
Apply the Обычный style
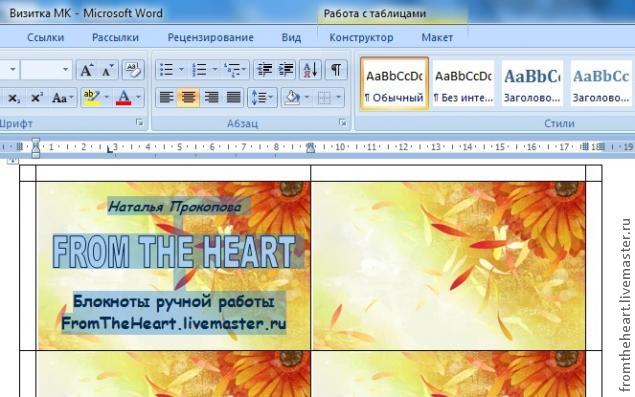click(x=394, y=83)
